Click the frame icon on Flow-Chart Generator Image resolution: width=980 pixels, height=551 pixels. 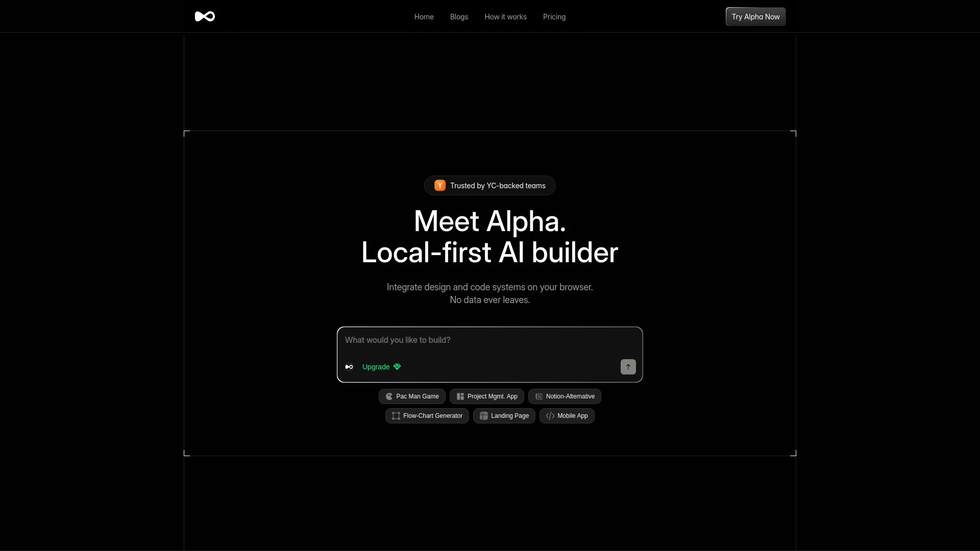pos(395,416)
